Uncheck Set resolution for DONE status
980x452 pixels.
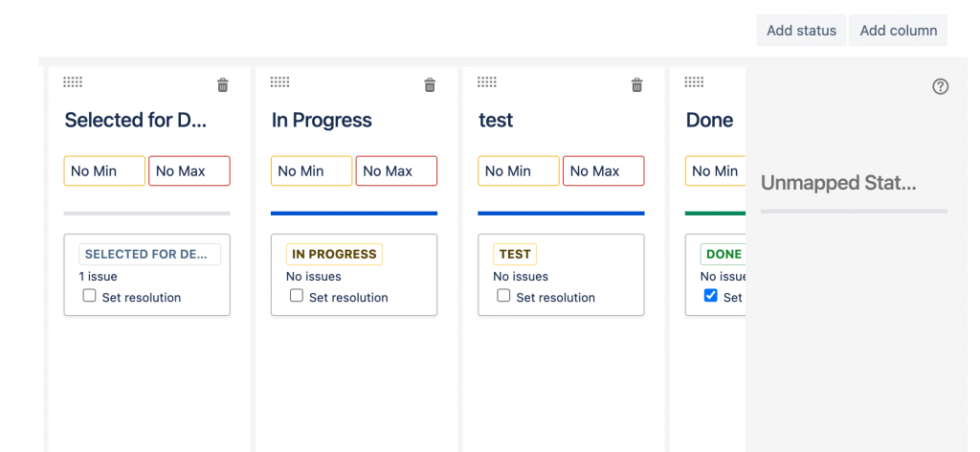click(x=711, y=296)
